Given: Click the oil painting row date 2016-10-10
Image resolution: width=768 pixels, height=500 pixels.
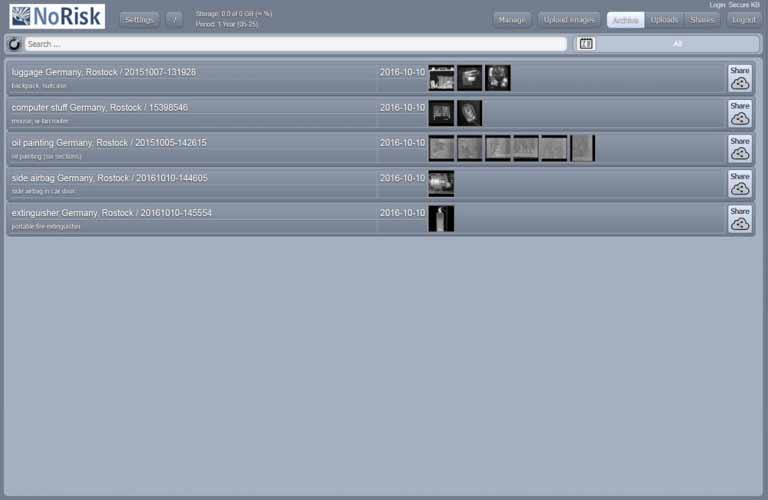Looking at the screenshot, I should coord(402,143).
